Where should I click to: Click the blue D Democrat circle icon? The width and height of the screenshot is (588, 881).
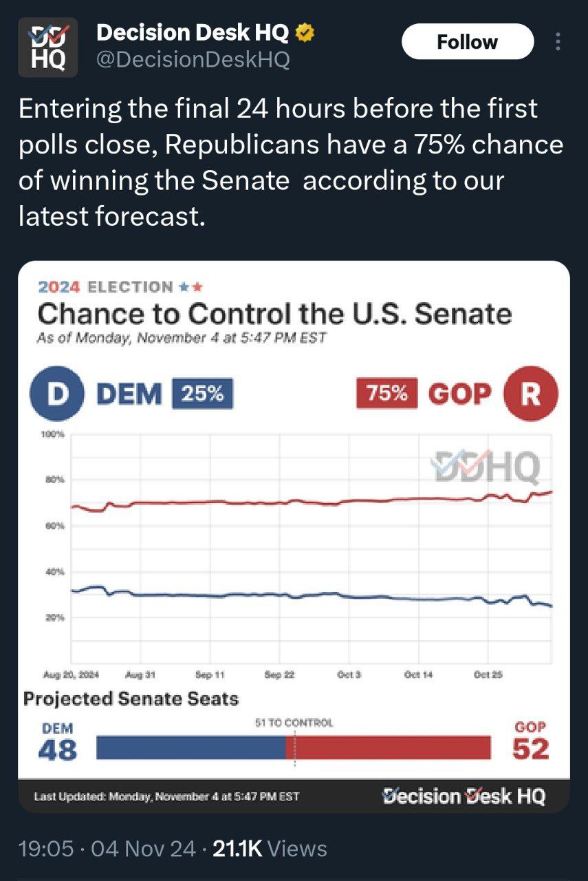click(58, 394)
